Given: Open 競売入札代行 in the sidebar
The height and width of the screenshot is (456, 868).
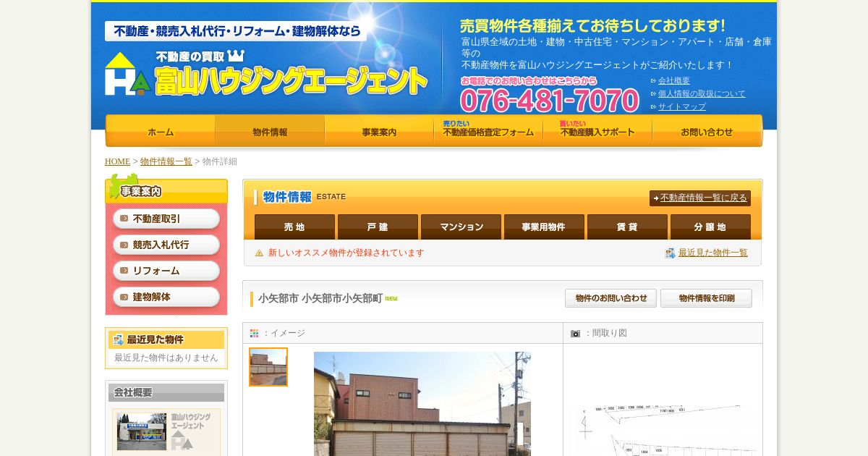Looking at the screenshot, I should pyautogui.click(x=166, y=245).
